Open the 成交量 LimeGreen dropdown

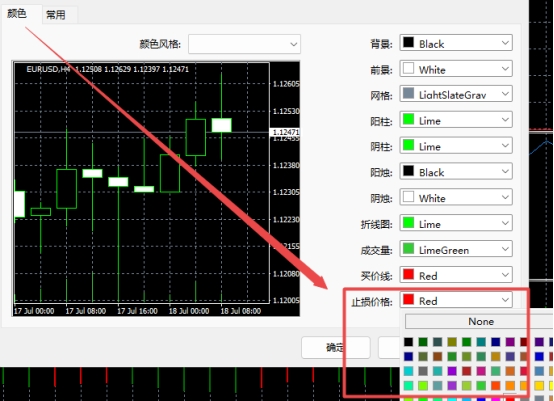tap(456, 249)
